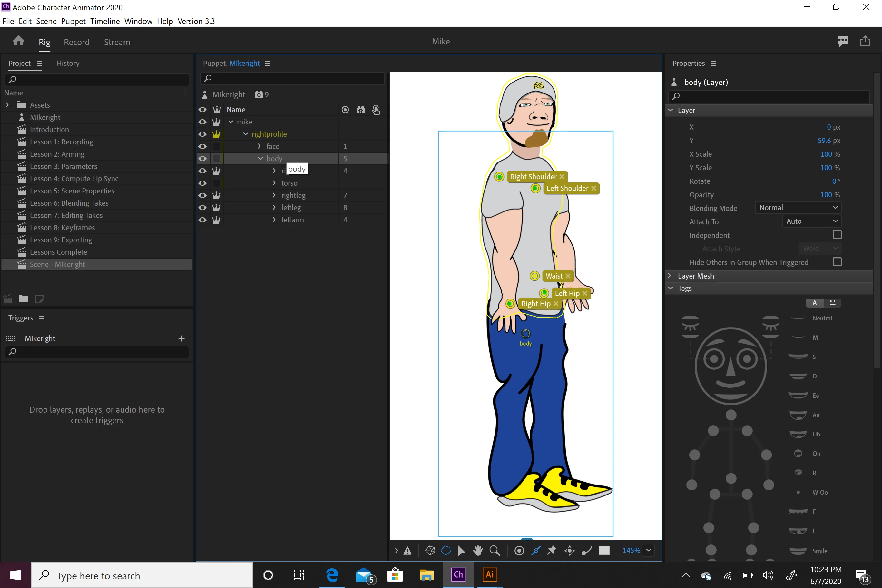Select the Pin tool
The height and width of the screenshot is (588, 882).
[x=552, y=550]
